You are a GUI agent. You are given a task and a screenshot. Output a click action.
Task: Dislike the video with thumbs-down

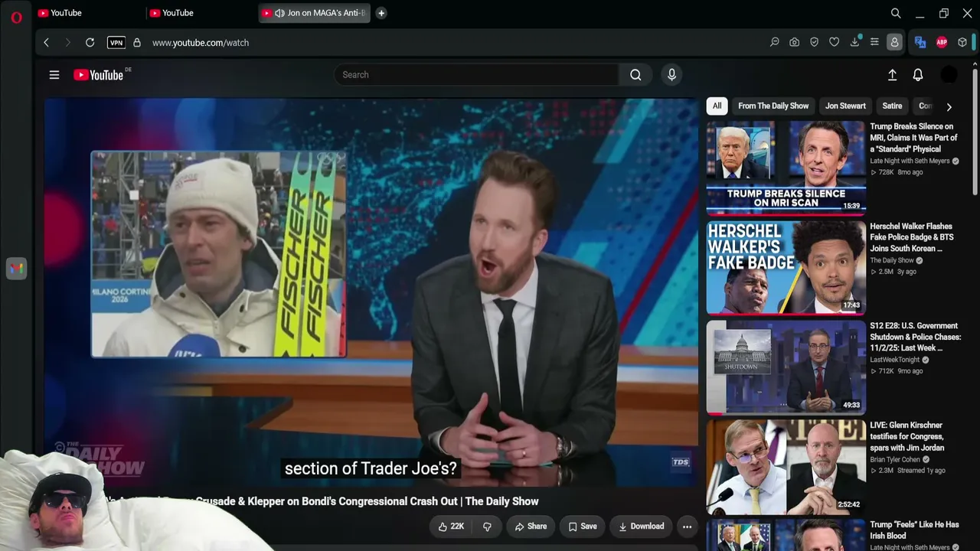pyautogui.click(x=487, y=527)
